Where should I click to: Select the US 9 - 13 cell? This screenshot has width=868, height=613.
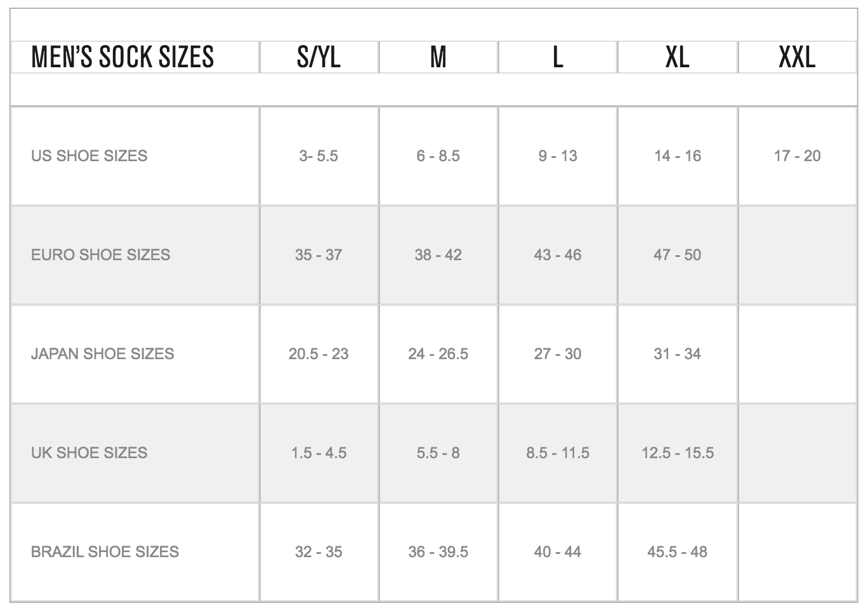(558, 156)
